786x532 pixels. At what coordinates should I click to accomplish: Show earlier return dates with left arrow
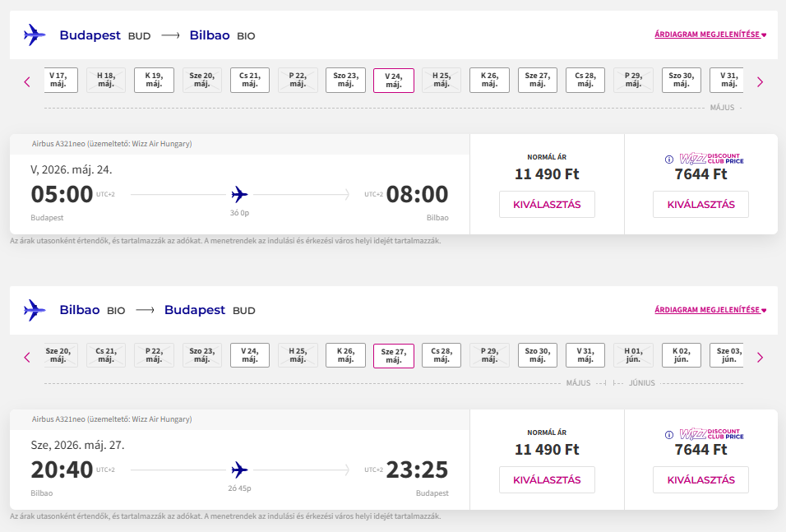coord(27,357)
